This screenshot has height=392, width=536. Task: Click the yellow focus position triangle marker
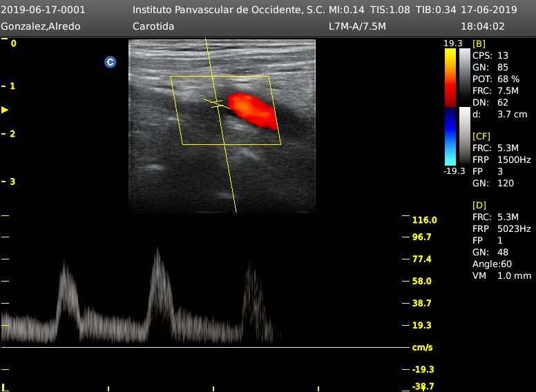tap(5, 110)
